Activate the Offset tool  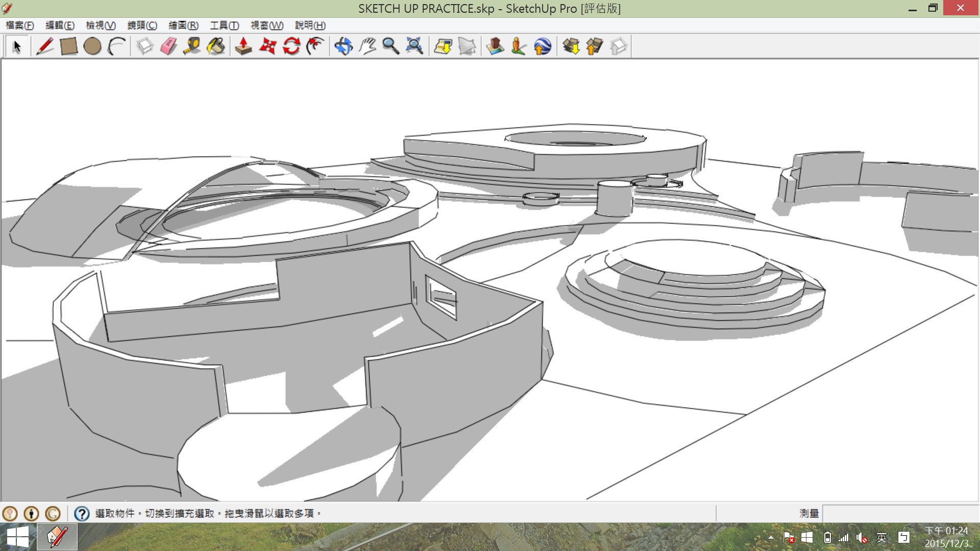(x=315, y=46)
